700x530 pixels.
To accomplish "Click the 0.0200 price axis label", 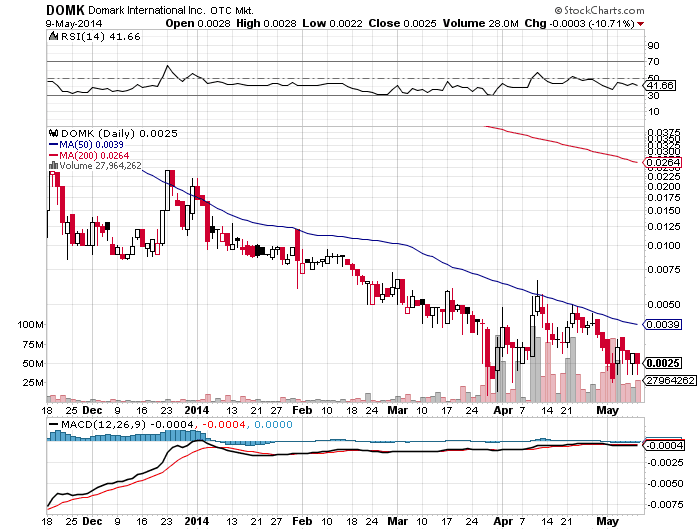I will coord(664,187).
